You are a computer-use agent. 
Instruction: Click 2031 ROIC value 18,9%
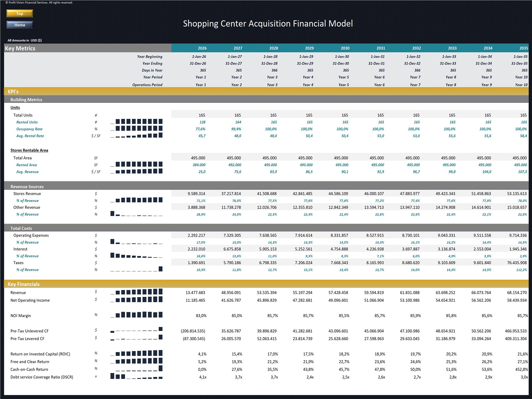pyautogui.click(x=380, y=354)
